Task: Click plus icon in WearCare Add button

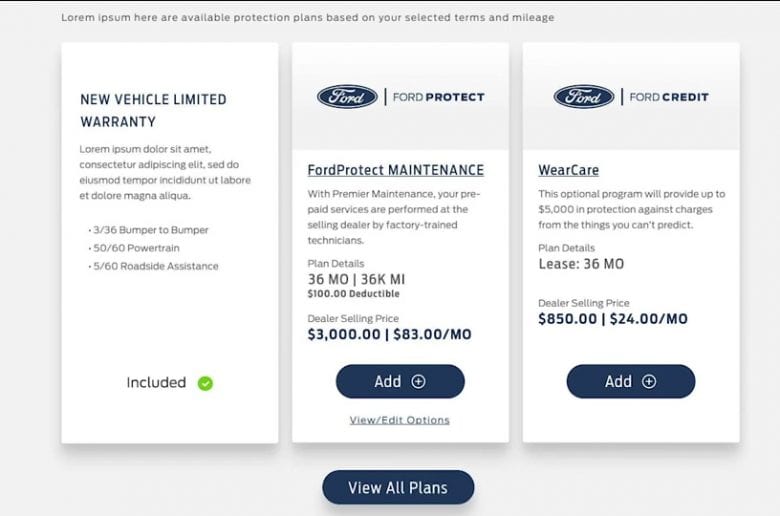Action: (649, 382)
